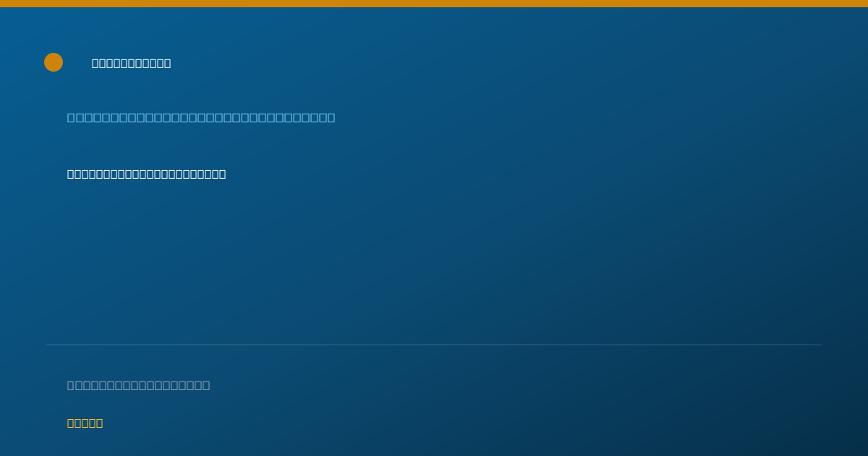This screenshot has height=456, width=868.
Task: Click the last character of the header title
Action: pos(168,63)
